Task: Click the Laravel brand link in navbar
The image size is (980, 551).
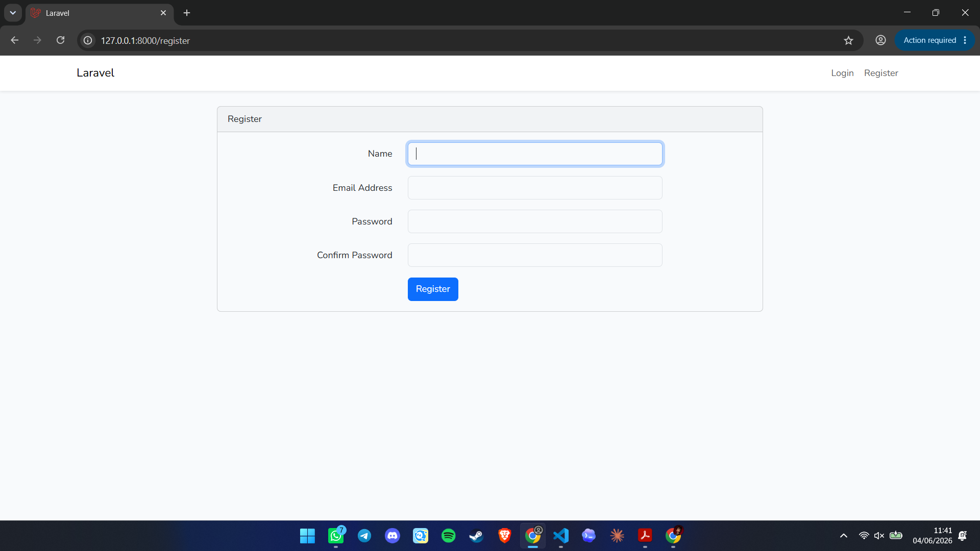Action: pyautogui.click(x=95, y=73)
